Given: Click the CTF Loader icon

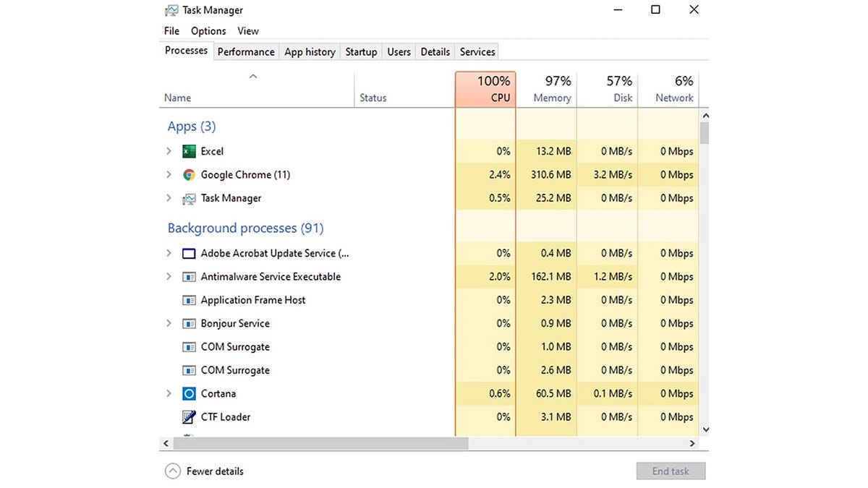Looking at the screenshot, I should pos(189,417).
